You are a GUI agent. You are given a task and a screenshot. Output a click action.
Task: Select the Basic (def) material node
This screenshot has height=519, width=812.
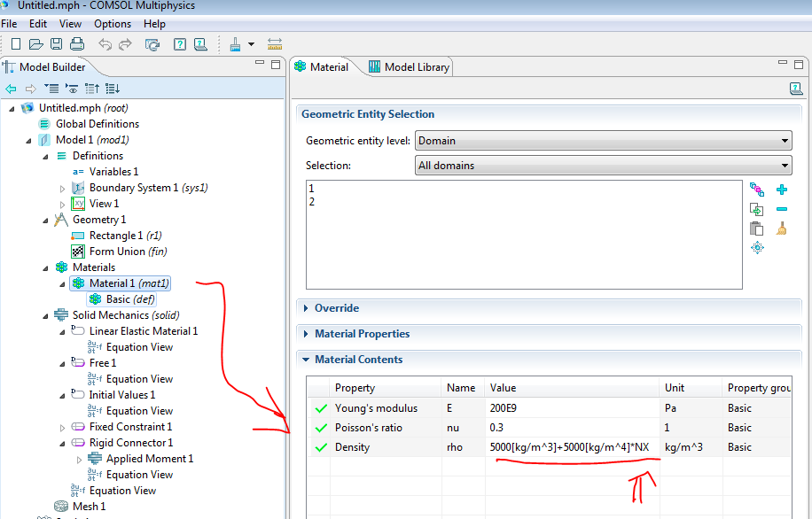[x=130, y=299]
